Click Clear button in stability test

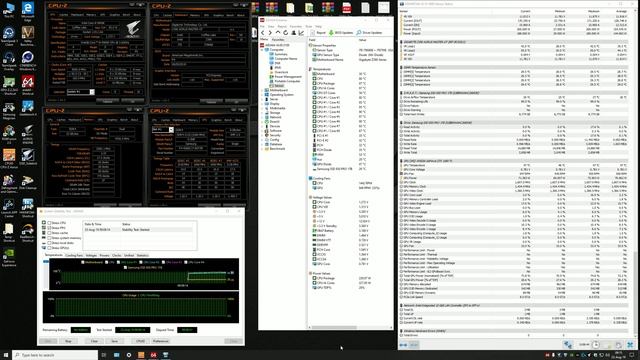[x=94, y=341]
